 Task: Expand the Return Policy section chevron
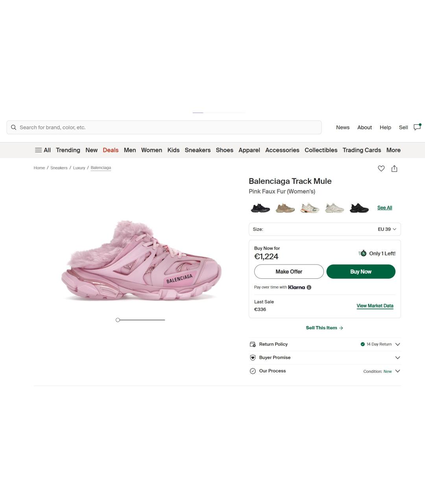click(397, 344)
